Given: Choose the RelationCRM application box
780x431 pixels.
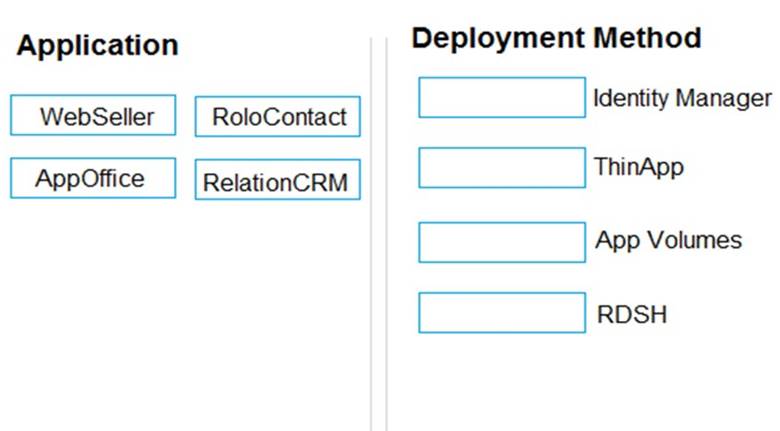Looking at the screenshot, I should click(x=277, y=181).
